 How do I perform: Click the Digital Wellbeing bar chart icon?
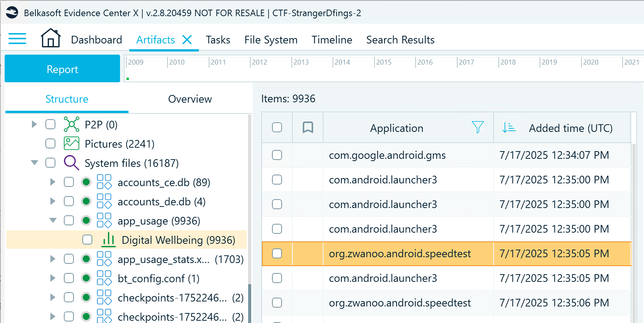(x=108, y=240)
